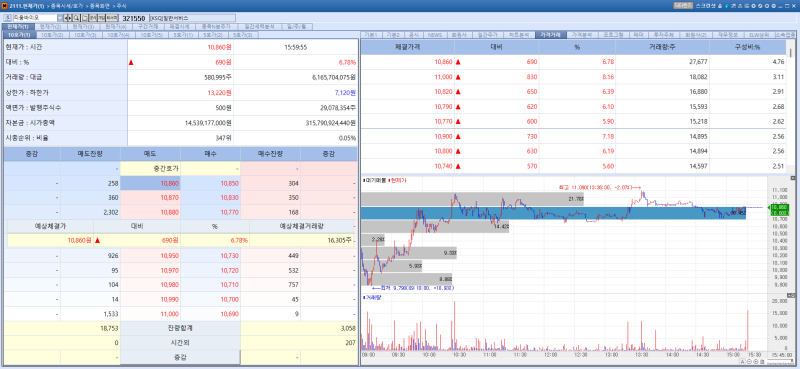This screenshot has height=369, width=800.
Task: Click the small blank page icon after the magnifier
Action: tap(85, 18)
